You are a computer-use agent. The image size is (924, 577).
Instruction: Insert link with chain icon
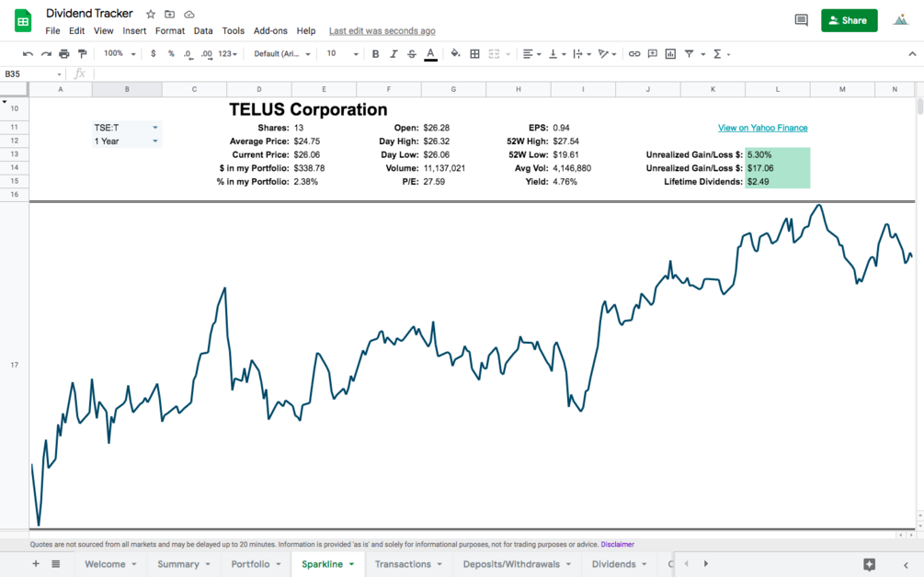click(x=634, y=53)
